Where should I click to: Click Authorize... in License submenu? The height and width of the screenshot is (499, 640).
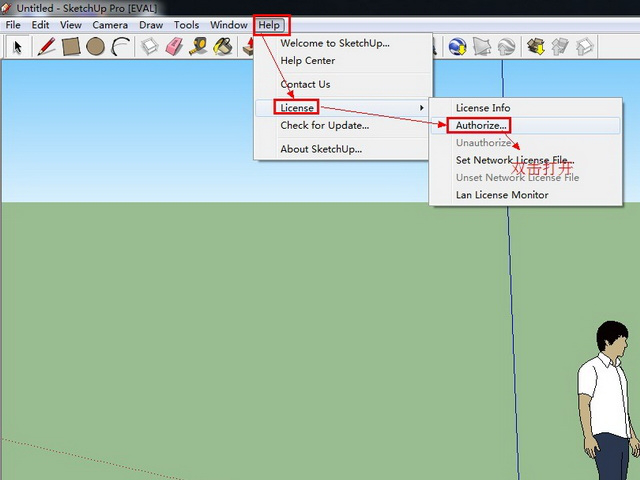(526, 125)
